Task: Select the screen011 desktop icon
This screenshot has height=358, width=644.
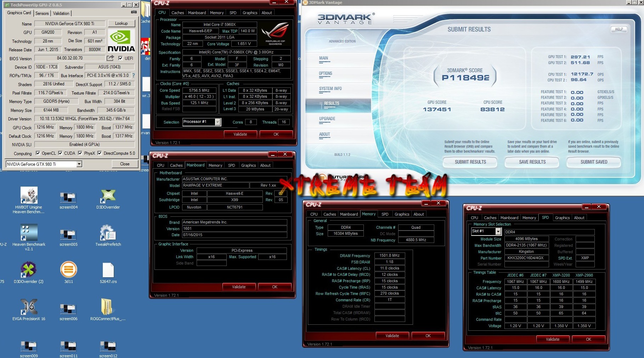Action: (x=68, y=350)
